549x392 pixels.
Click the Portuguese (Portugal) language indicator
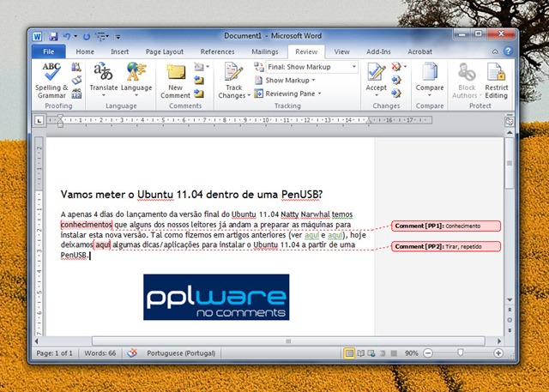tap(181, 353)
